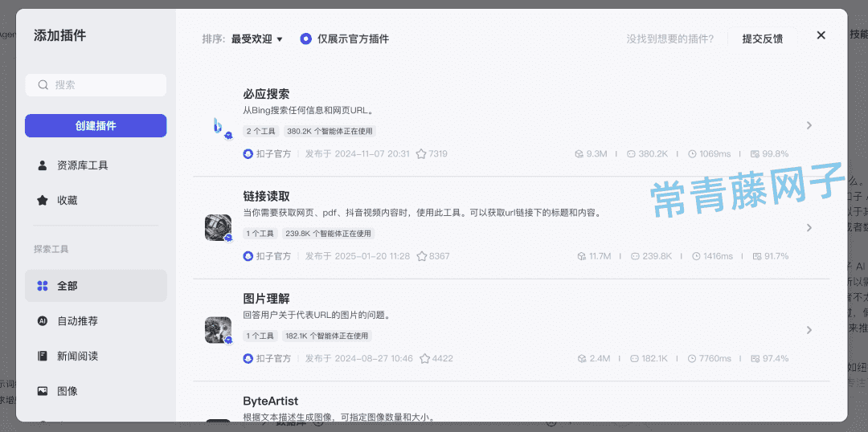Click 扣子官方 avatar in 必应搜索 row
Screen dimensions: 868x432
pos(248,154)
